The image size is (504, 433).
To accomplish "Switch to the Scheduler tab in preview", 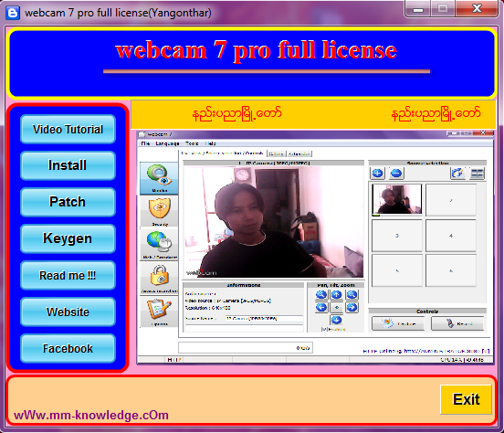I will (x=299, y=153).
